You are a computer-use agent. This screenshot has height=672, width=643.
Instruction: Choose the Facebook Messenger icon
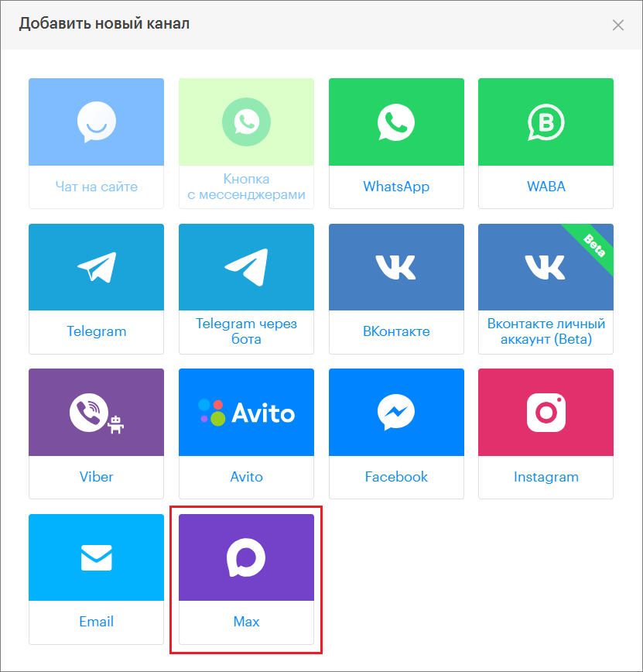click(x=396, y=413)
